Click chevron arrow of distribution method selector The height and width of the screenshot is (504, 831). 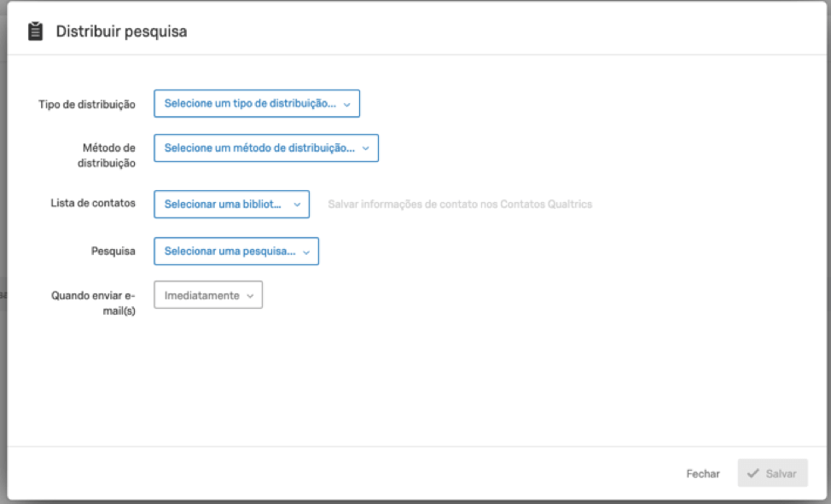(365, 148)
